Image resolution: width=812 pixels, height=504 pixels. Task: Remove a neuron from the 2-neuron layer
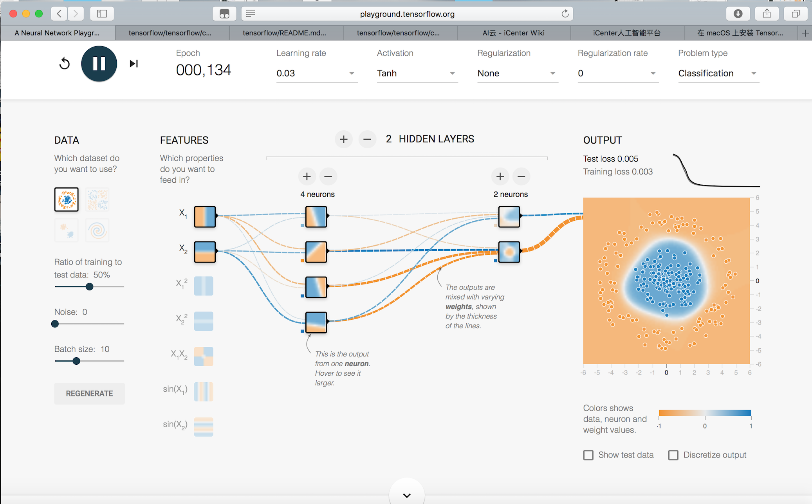[521, 176]
